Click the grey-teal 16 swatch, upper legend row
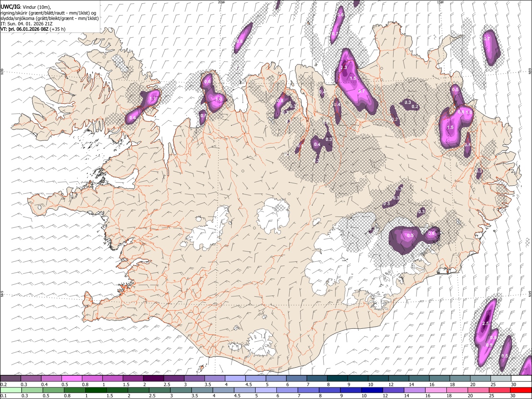 point(439,378)
